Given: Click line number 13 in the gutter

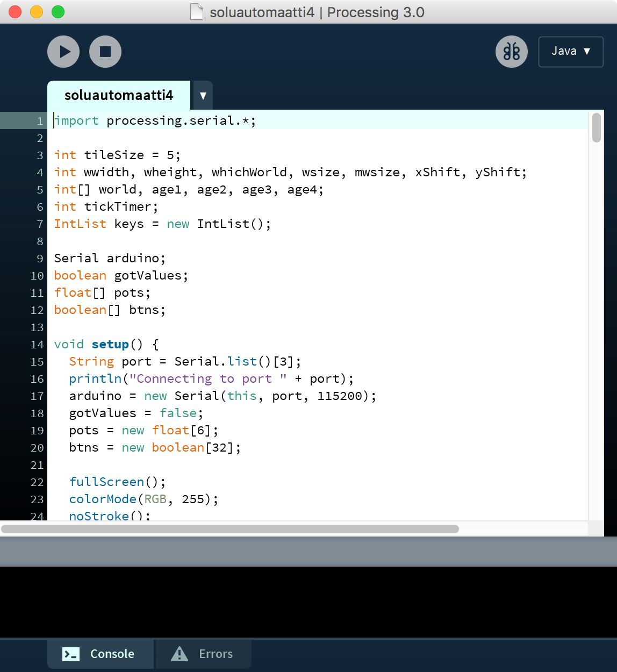Looking at the screenshot, I should click(x=37, y=327).
